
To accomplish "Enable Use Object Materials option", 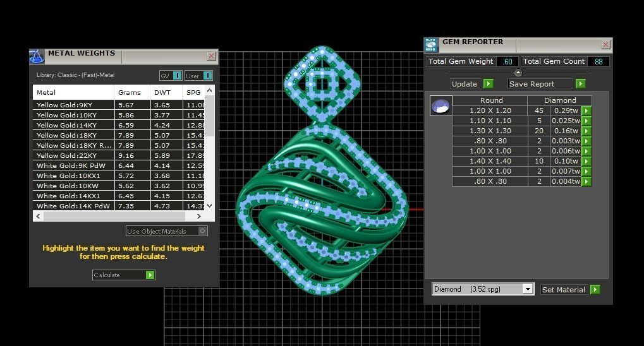I will click(166, 231).
